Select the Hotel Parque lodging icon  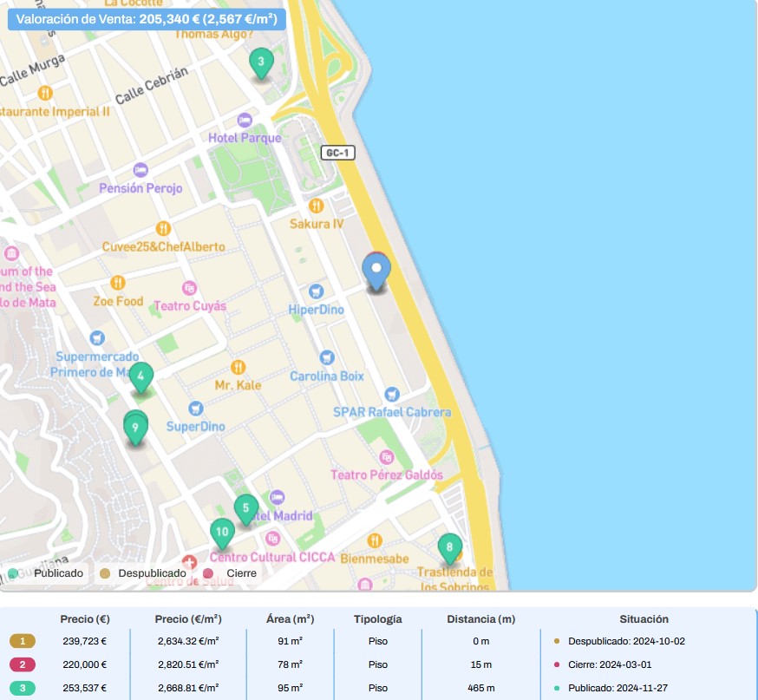pos(245,121)
